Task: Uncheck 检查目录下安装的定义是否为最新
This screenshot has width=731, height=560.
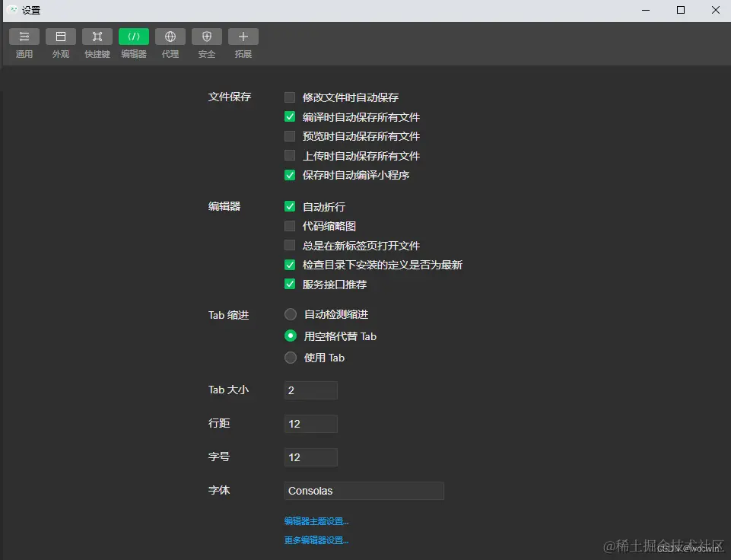Action: pyautogui.click(x=290, y=265)
